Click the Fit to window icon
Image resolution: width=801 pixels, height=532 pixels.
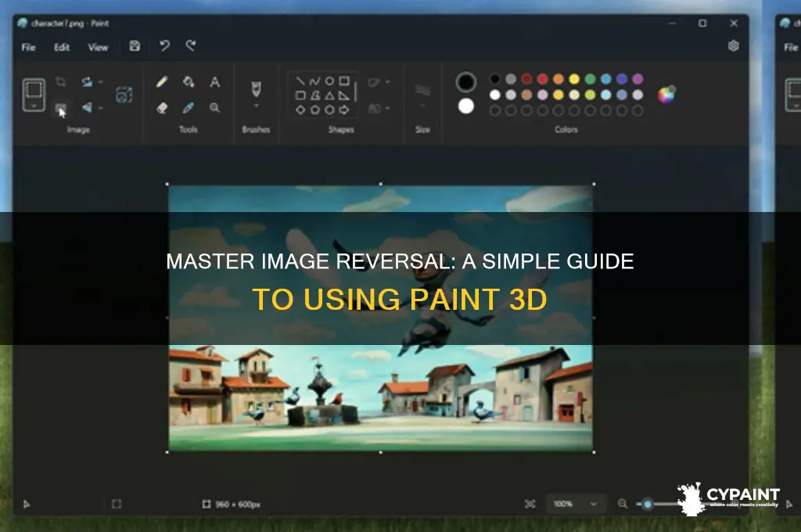coord(530,504)
